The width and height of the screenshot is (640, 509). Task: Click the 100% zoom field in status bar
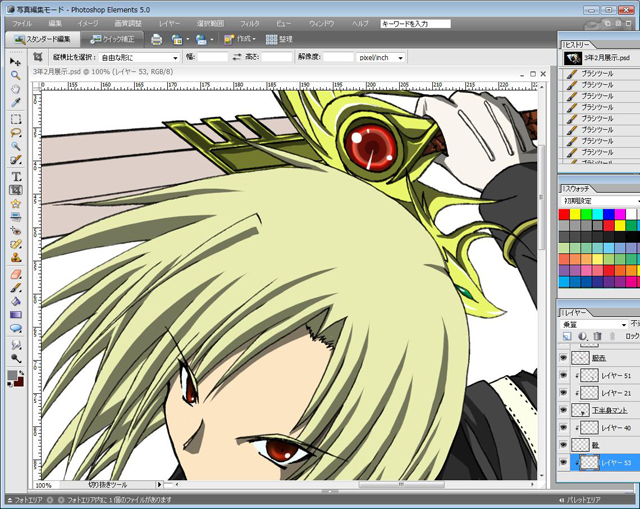click(x=46, y=485)
